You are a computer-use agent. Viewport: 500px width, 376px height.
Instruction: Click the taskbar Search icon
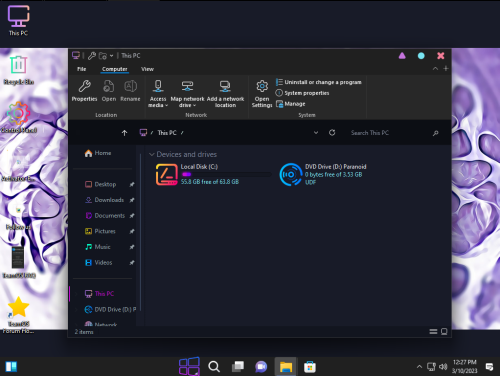214,367
